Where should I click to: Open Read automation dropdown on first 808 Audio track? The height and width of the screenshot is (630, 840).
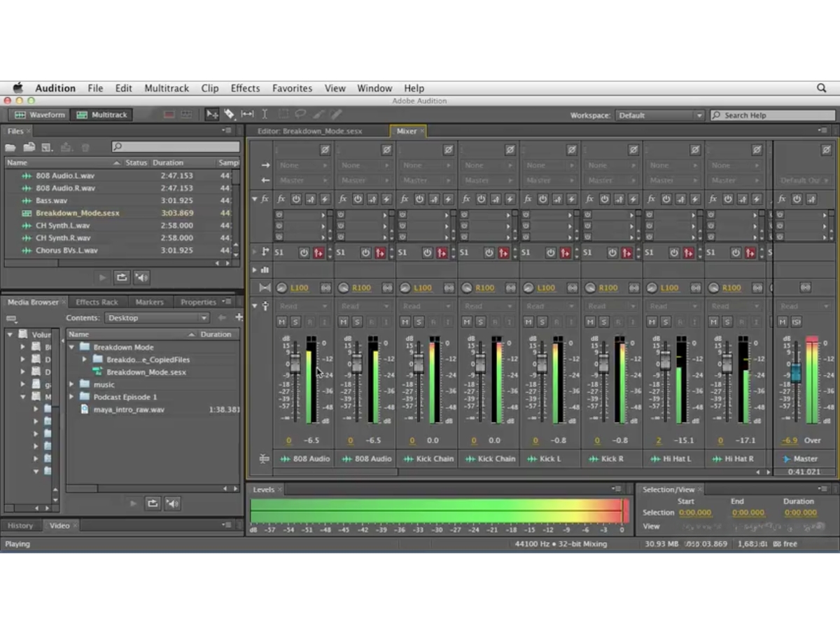pyautogui.click(x=302, y=306)
